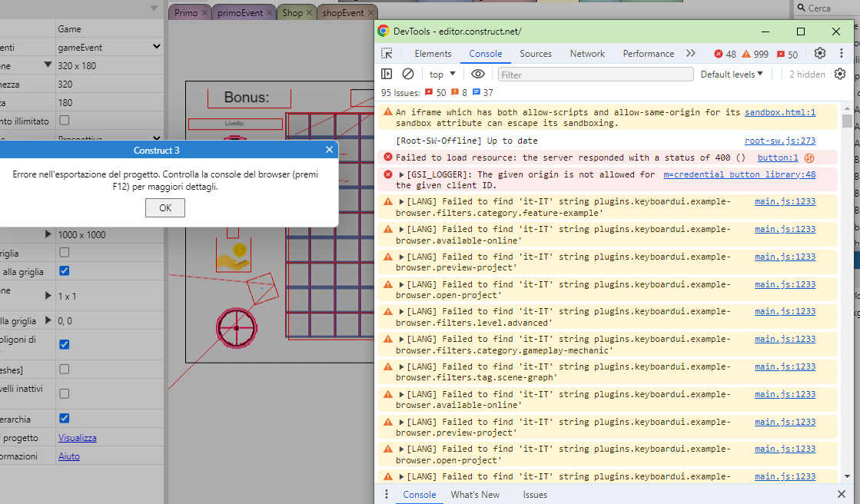Switch to the Elements tab in DevTools
The width and height of the screenshot is (860, 504).
(x=433, y=54)
